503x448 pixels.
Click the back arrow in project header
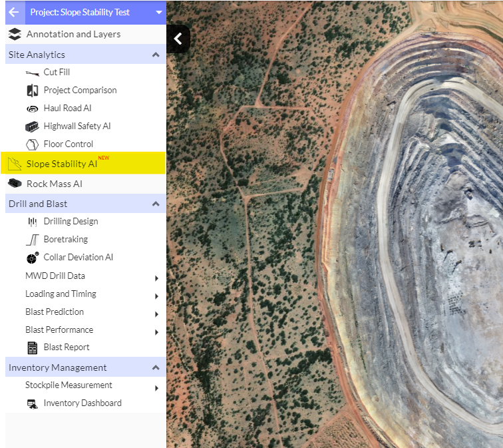(x=14, y=12)
